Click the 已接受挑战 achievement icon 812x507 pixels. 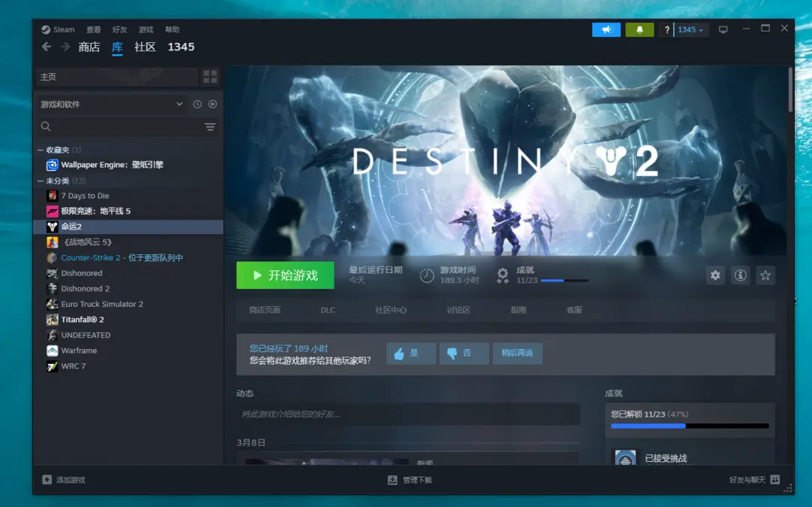coord(625,457)
